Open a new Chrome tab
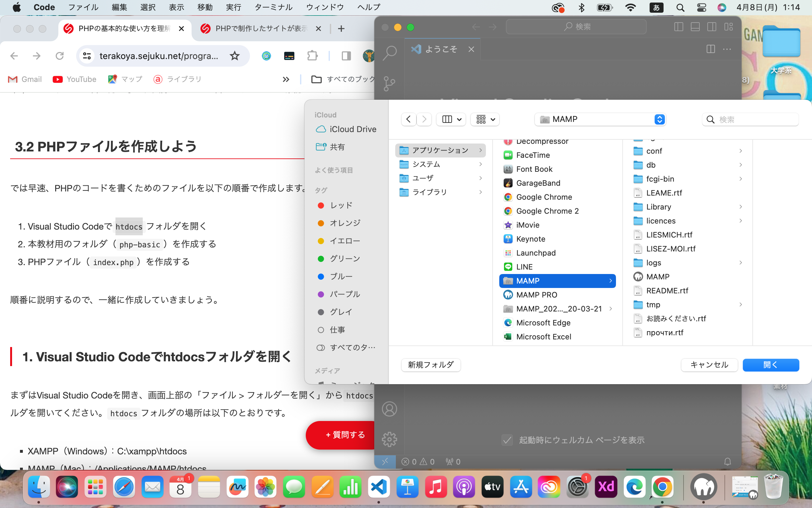This screenshot has width=812, height=508. coord(341,29)
